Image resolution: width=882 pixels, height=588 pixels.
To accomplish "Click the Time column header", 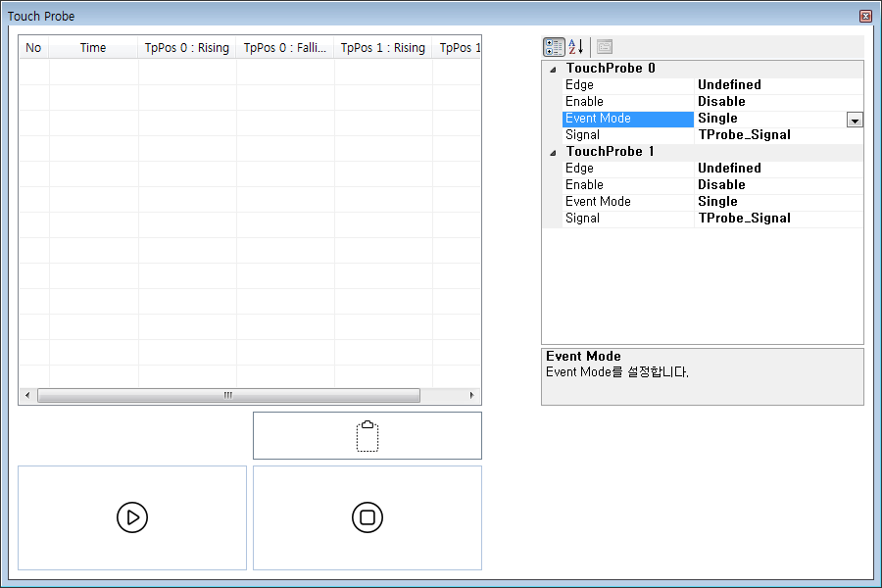I will pos(93,48).
